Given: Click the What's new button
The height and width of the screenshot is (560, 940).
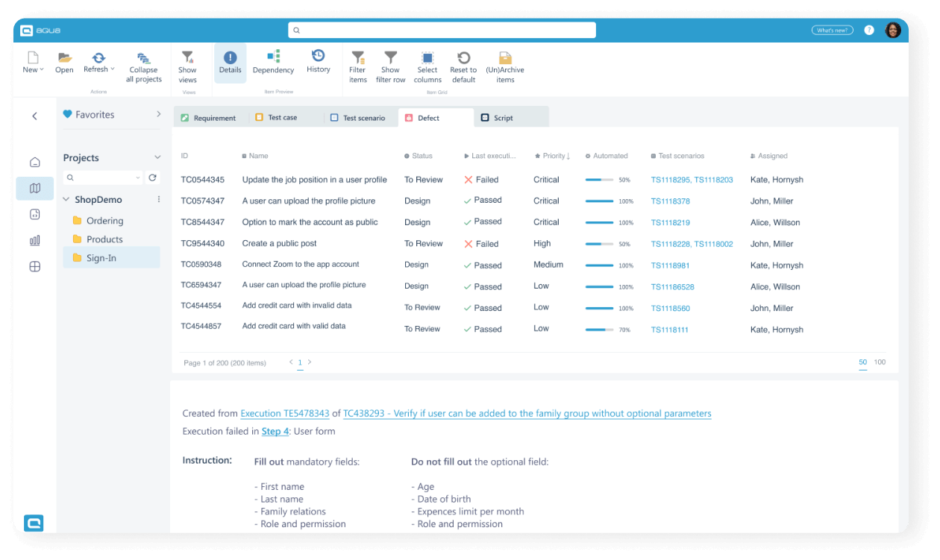Looking at the screenshot, I should [x=832, y=30].
